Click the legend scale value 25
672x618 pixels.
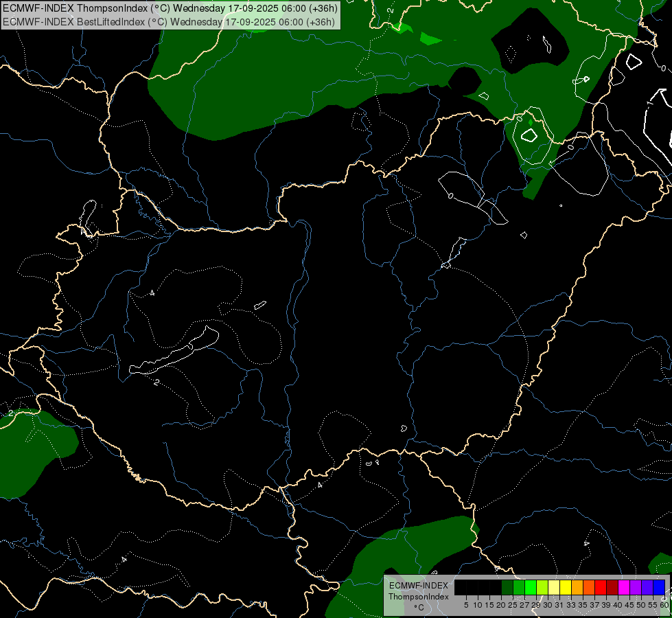(x=513, y=605)
